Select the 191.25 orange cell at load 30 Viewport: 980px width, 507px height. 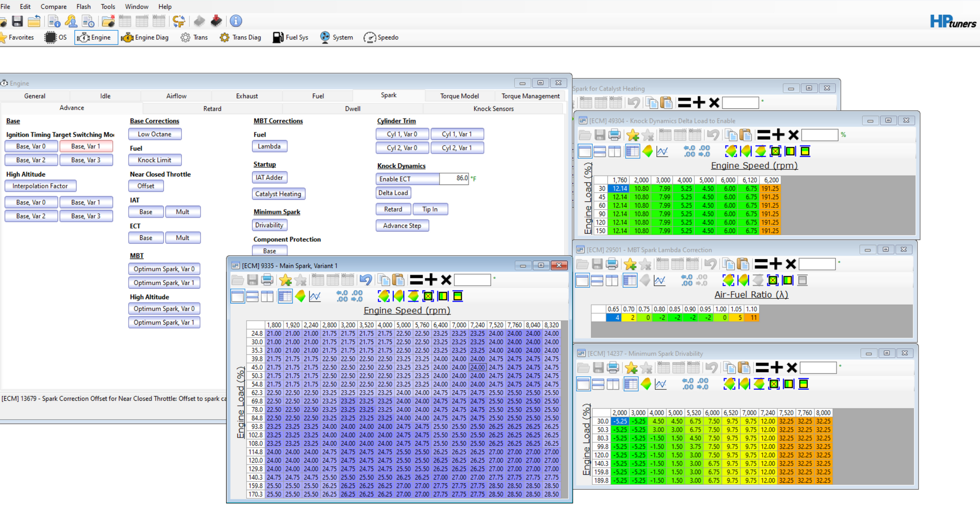770,189
